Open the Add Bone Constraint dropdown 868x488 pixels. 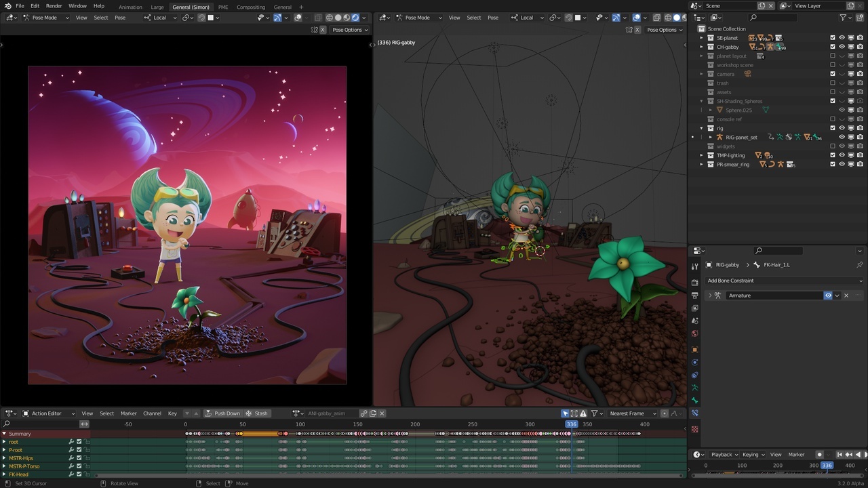click(x=784, y=281)
